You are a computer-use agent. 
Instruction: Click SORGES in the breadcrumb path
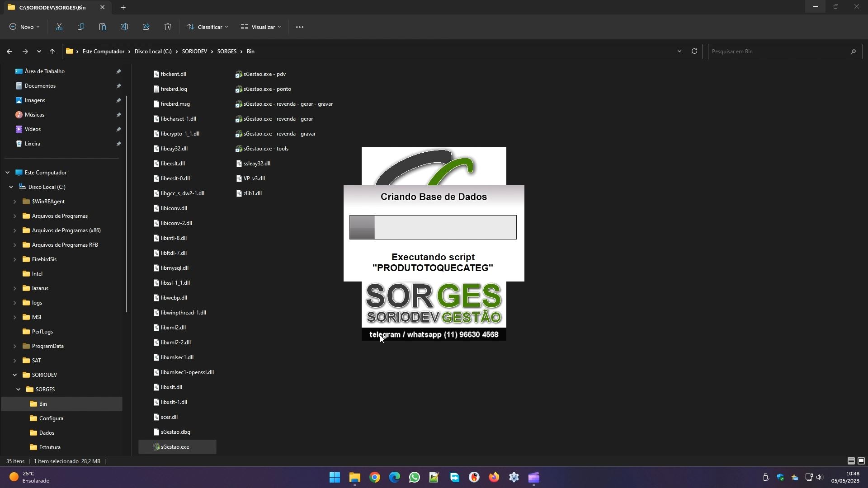(x=227, y=52)
